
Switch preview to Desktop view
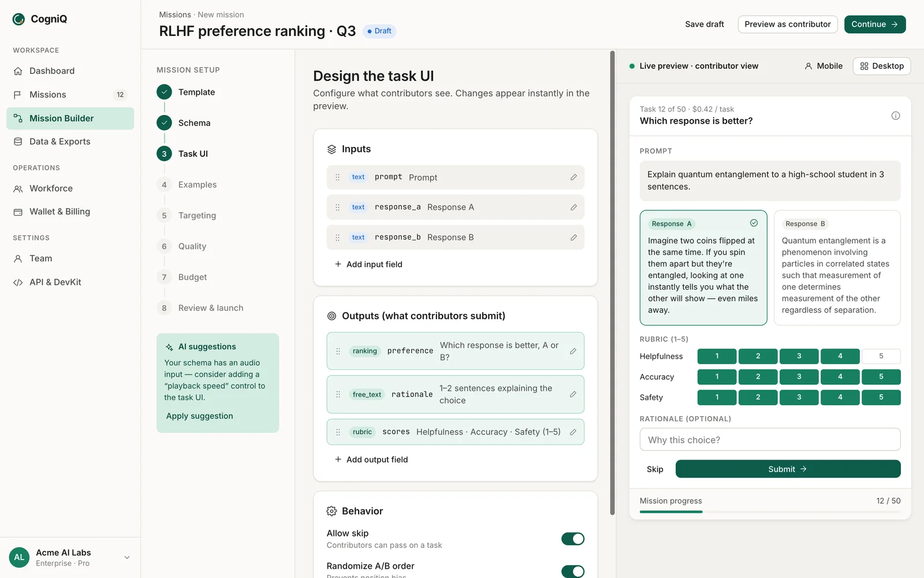pyautogui.click(x=882, y=66)
